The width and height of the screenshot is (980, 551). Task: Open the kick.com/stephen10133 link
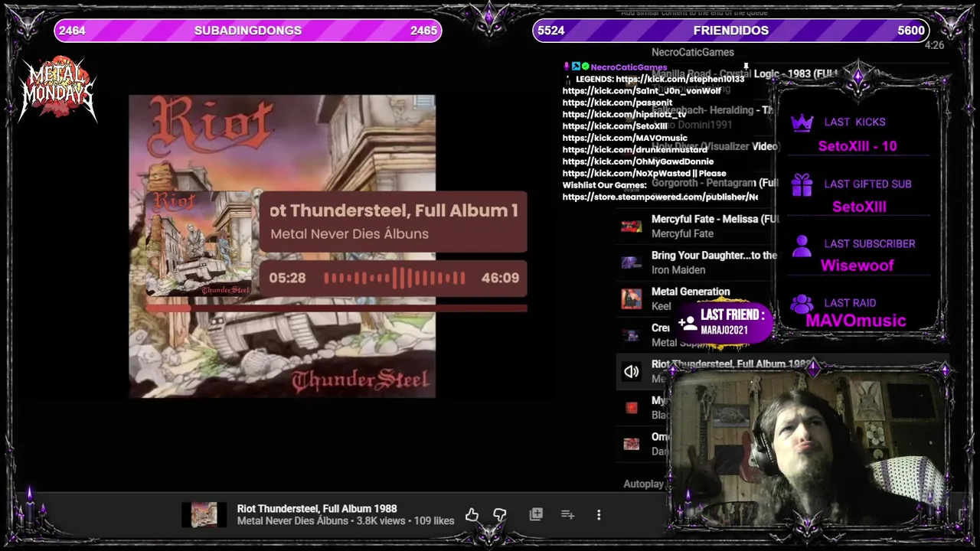680,79
